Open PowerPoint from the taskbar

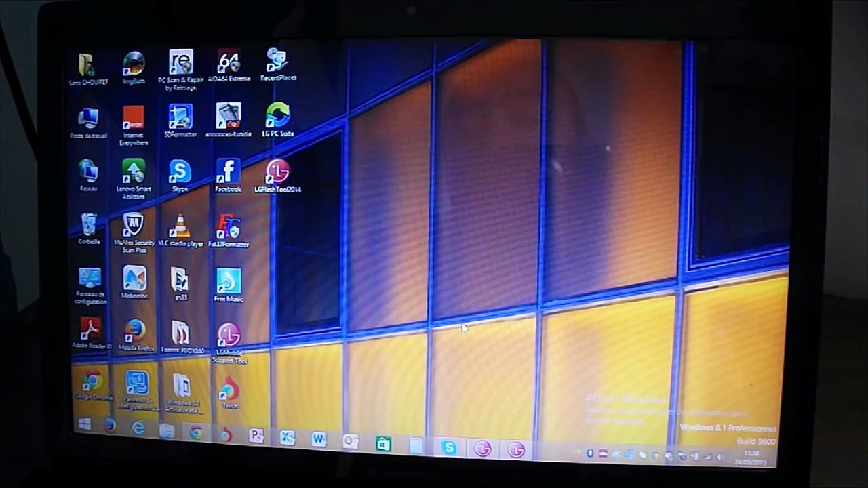(256, 436)
